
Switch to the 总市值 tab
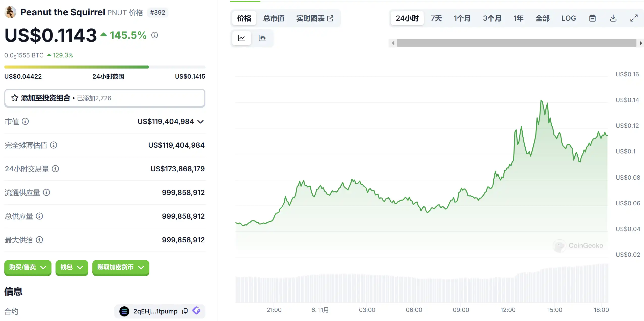274,18
